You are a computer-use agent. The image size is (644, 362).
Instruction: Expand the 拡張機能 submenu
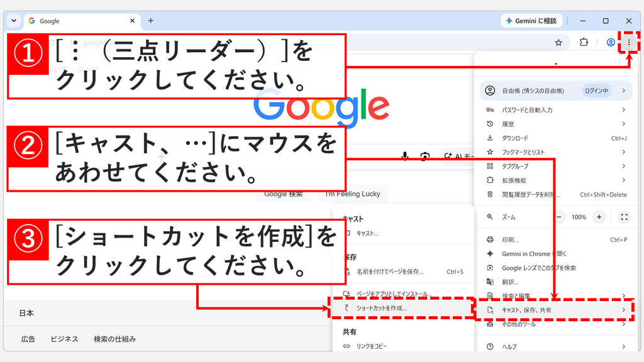[x=556, y=180]
